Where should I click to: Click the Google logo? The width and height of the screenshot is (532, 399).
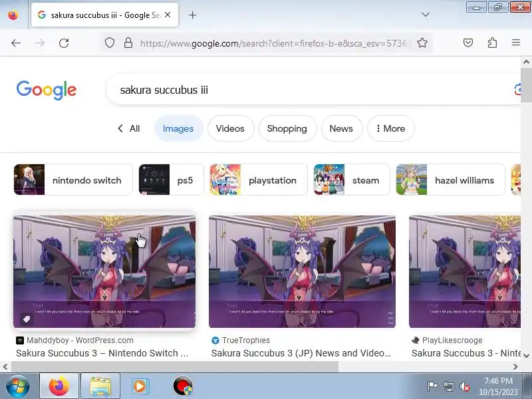(x=47, y=90)
